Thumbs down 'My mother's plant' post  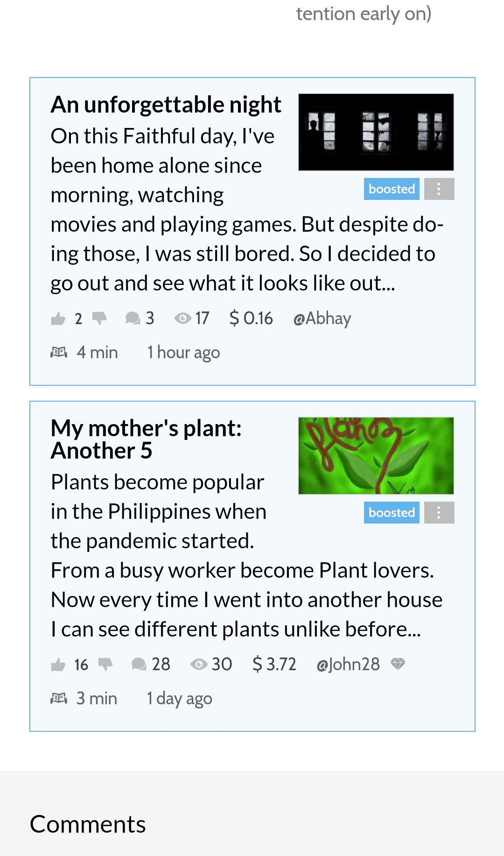(105, 664)
